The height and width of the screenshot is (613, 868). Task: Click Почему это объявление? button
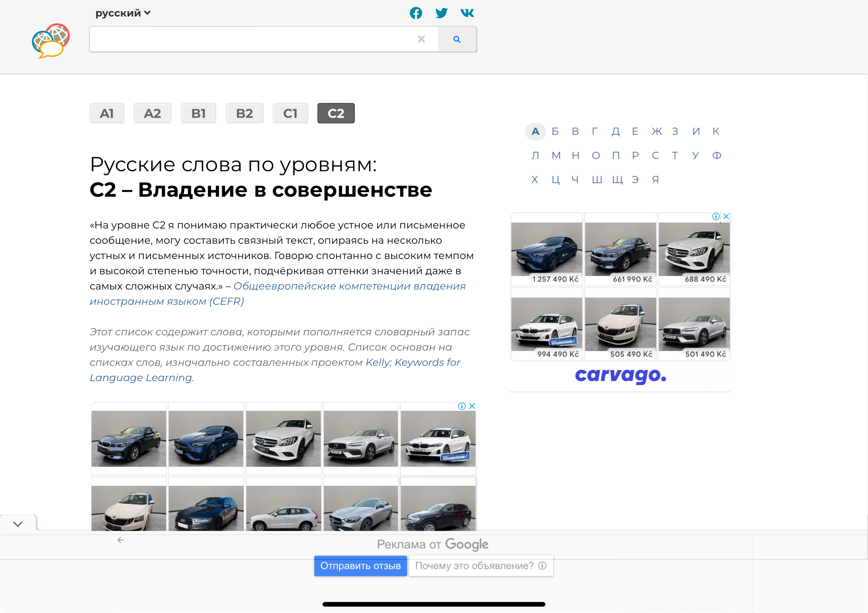tap(481, 566)
